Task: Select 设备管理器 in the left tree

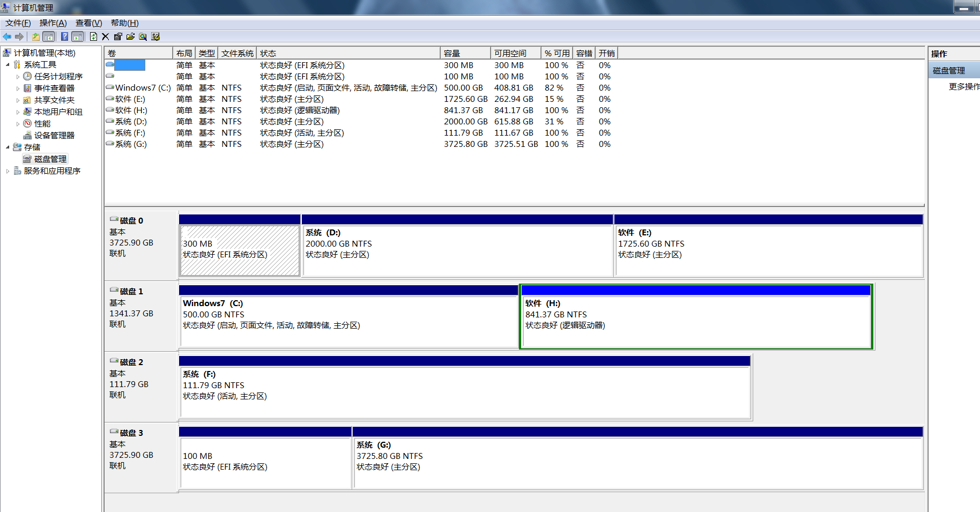Action: pyautogui.click(x=54, y=136)
